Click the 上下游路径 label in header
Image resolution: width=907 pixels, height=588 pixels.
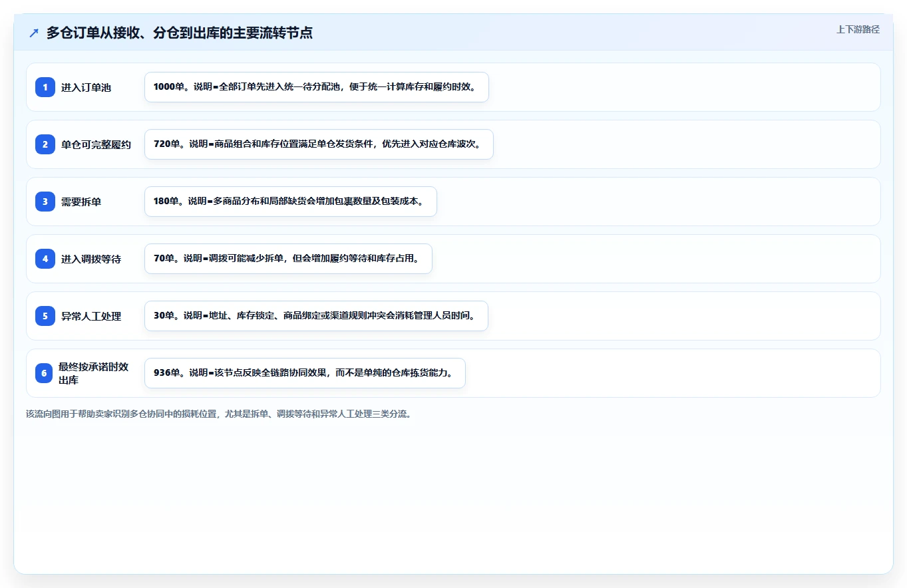(x=858, y=29)
